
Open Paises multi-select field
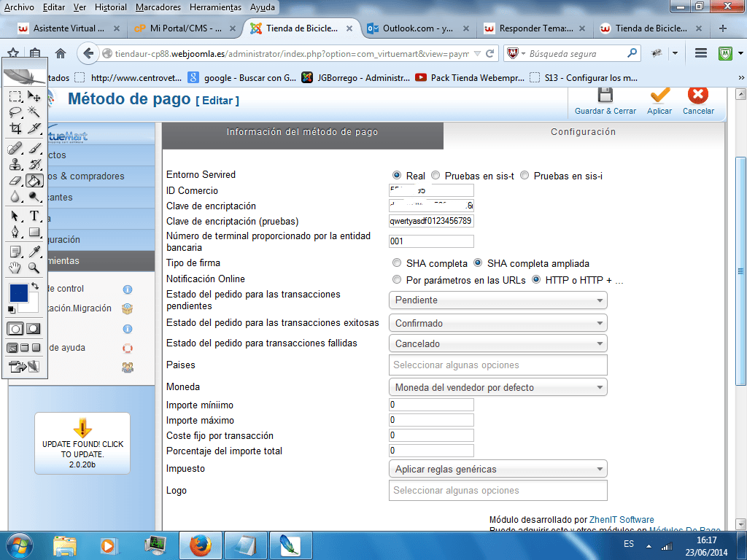(x=498, y=365)
